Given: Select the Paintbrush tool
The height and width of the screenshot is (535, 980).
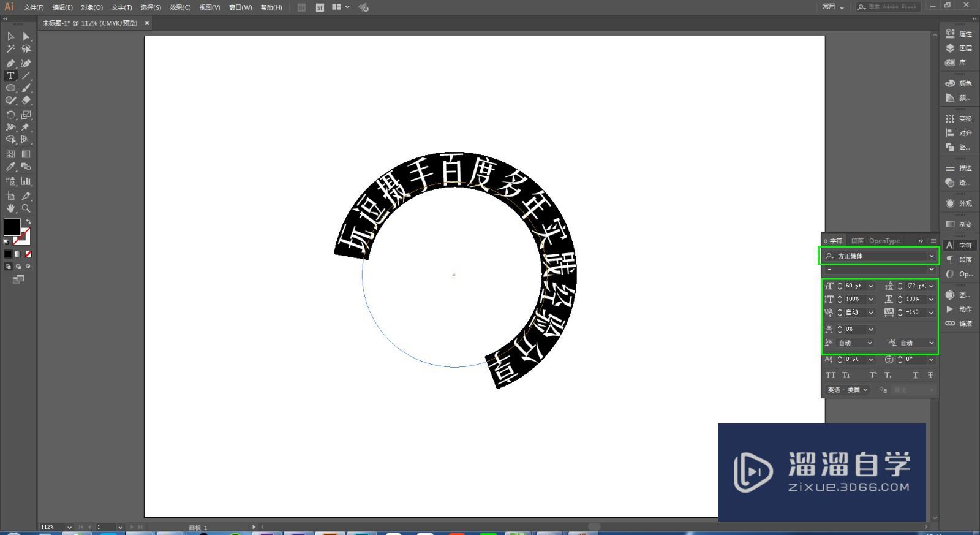Looking at the screenshot, I should [x=26, y=88].
